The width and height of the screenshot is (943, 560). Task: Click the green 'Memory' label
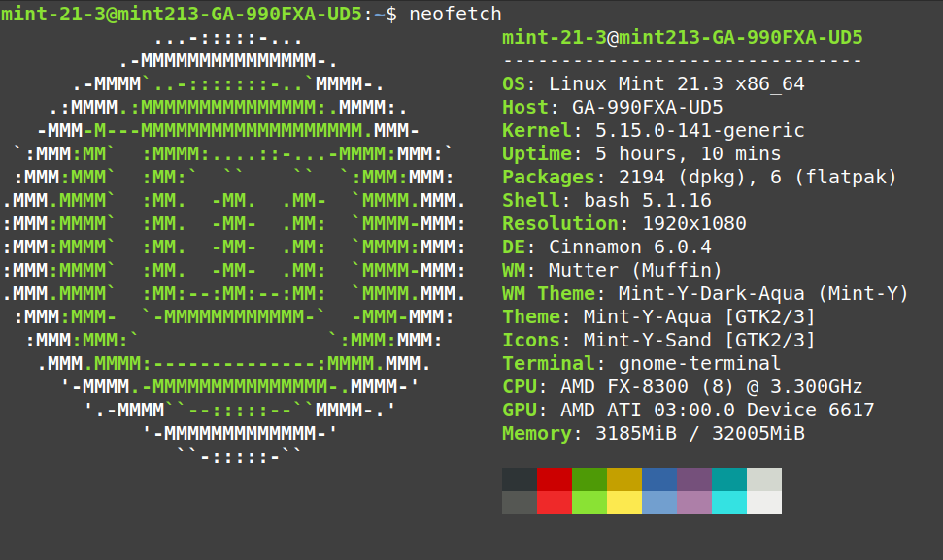536,433
